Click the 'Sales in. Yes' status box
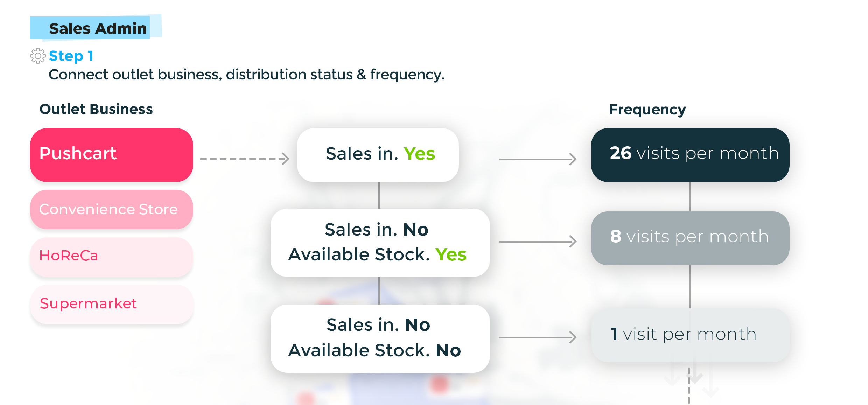The image size is (868, 405). click(x=378, y=155)
